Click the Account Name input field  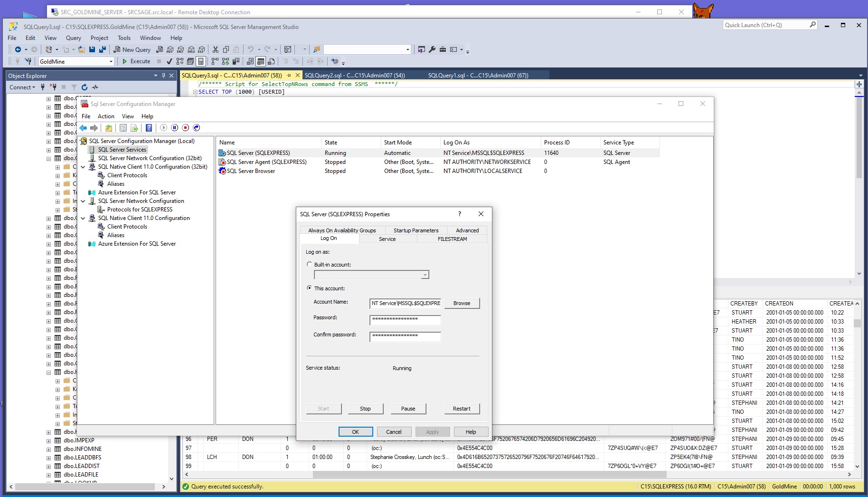click(405, 303)
